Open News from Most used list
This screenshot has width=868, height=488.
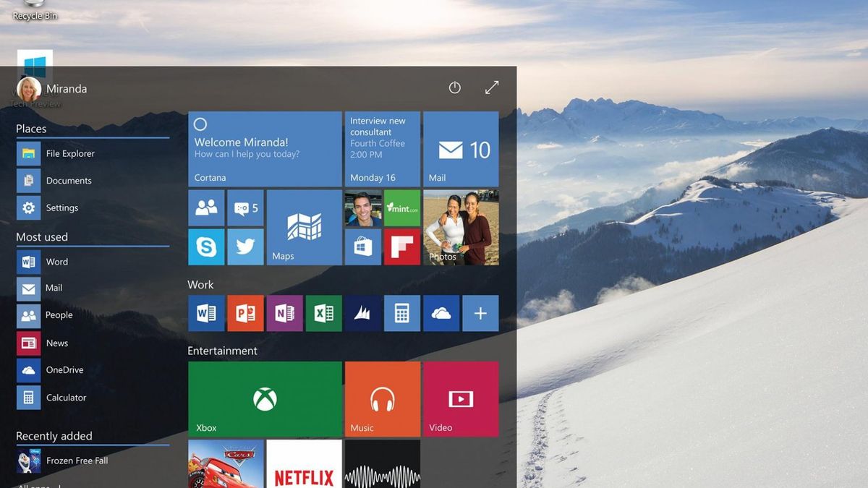coord(93,343)
